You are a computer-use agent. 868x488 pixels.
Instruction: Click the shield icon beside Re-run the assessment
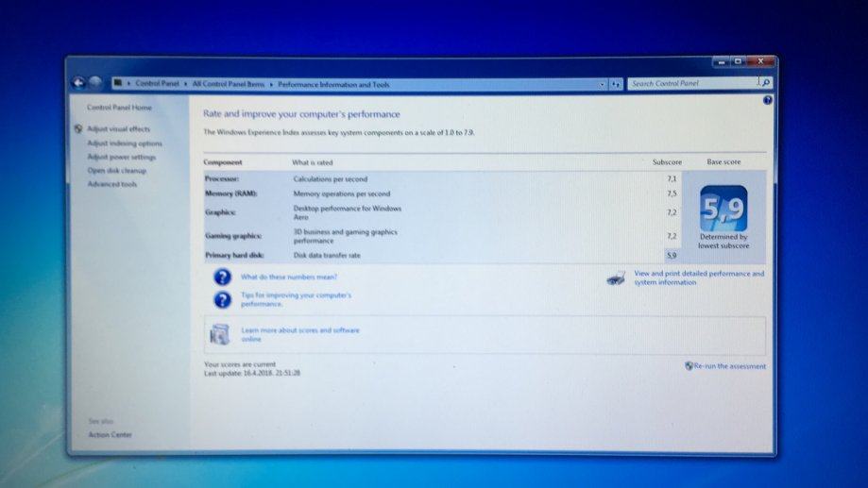tap(689, 365)
